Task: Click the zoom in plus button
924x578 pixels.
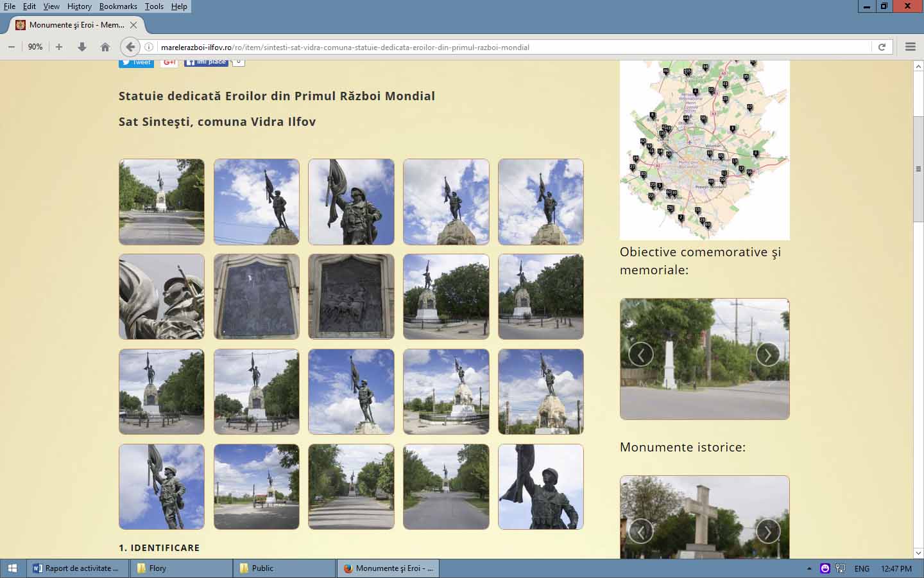Action: [x=59, y=47]
